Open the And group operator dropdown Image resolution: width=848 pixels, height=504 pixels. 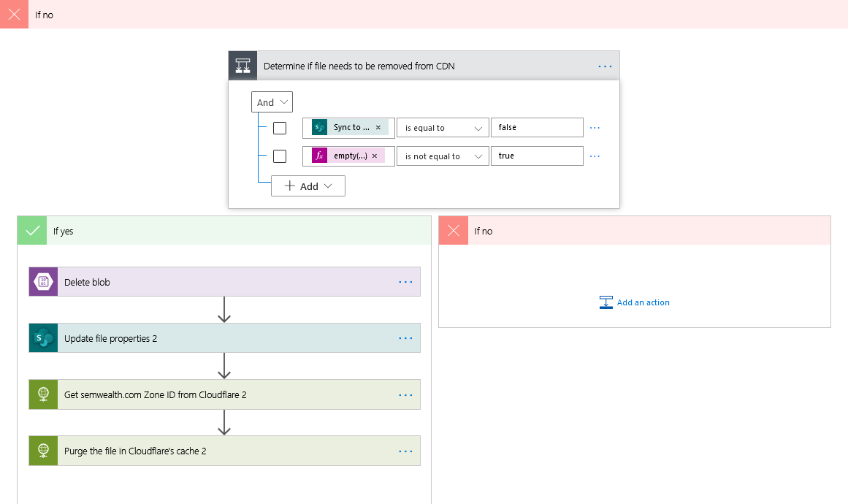272,102
